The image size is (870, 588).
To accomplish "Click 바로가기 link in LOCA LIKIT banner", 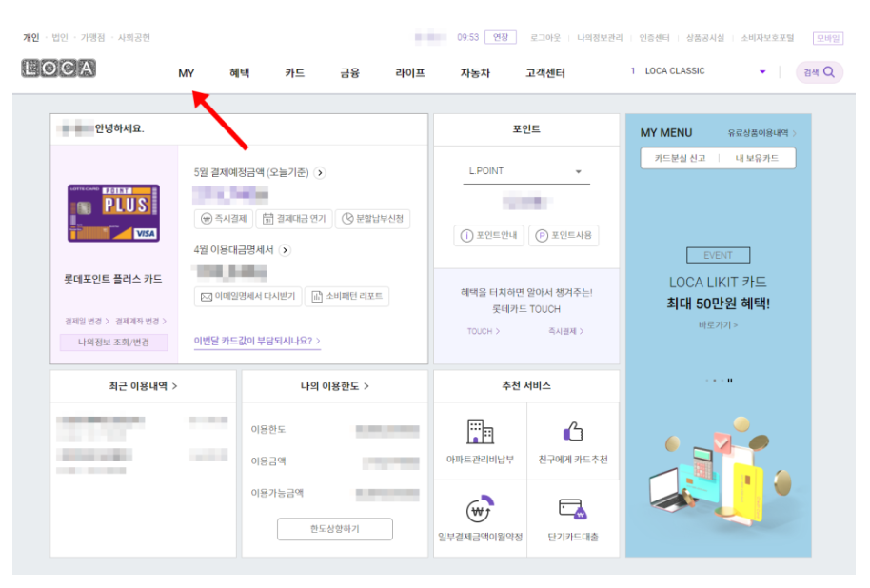I will [718, 325].
